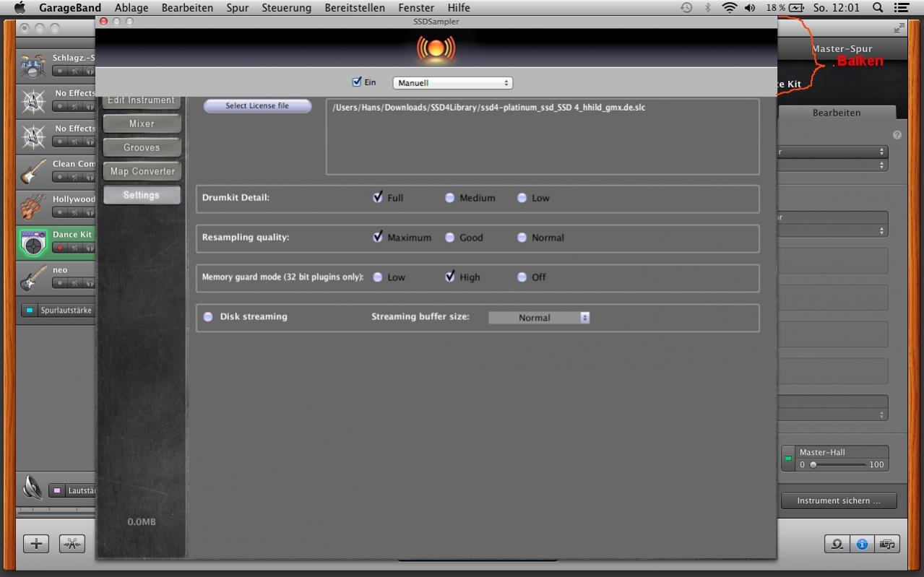Select the neo electric guitar track icon
Screen dimensions: 924x577
(x=33, y=279)
